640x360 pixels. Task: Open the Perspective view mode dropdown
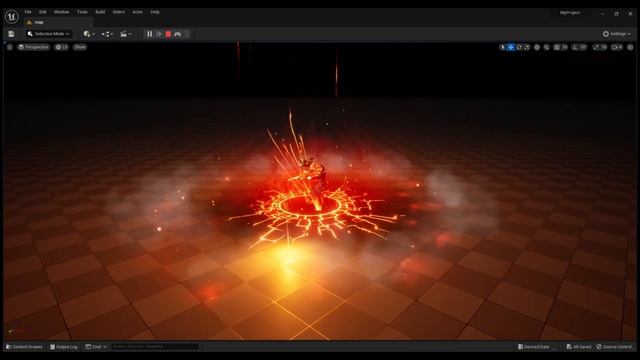point(33,47)
